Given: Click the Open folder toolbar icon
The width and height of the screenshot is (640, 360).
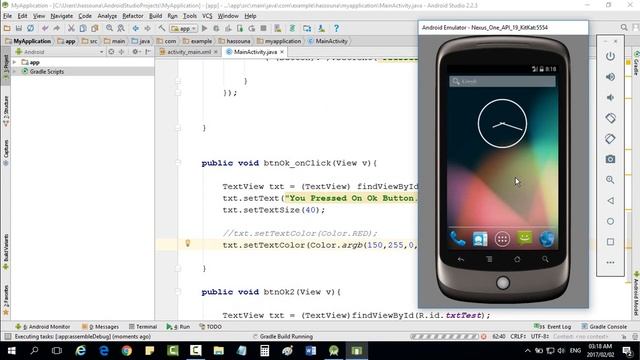Looking at the screenshot, I should tap(7, 28).
